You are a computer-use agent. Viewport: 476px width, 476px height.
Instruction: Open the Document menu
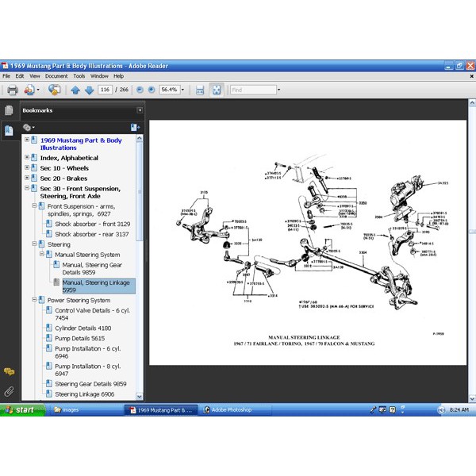click(x=56, y=76)
